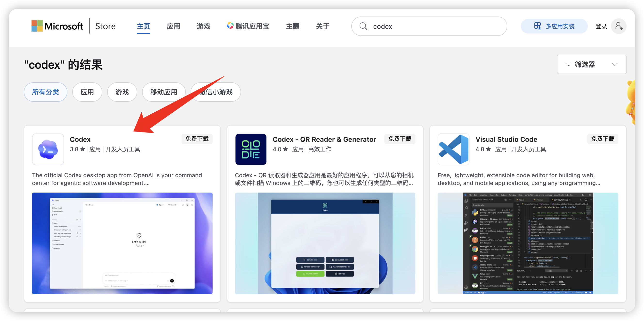
Task: Click the Codex app description text
Action: [117, 179]
